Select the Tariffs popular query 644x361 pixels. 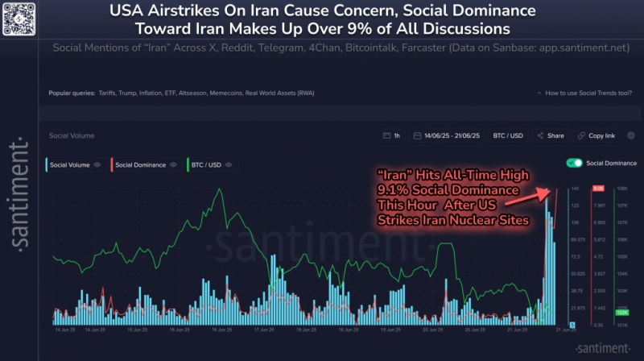107,93
